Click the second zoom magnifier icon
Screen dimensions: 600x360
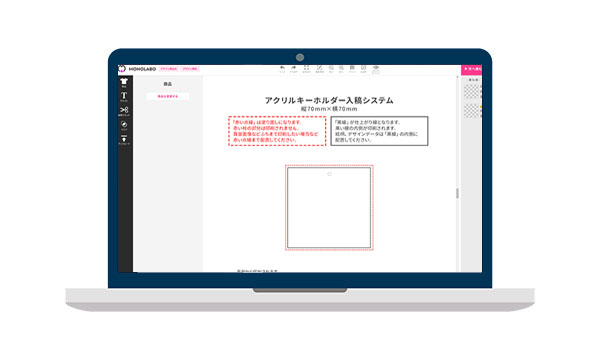click(x=341, y=69)
